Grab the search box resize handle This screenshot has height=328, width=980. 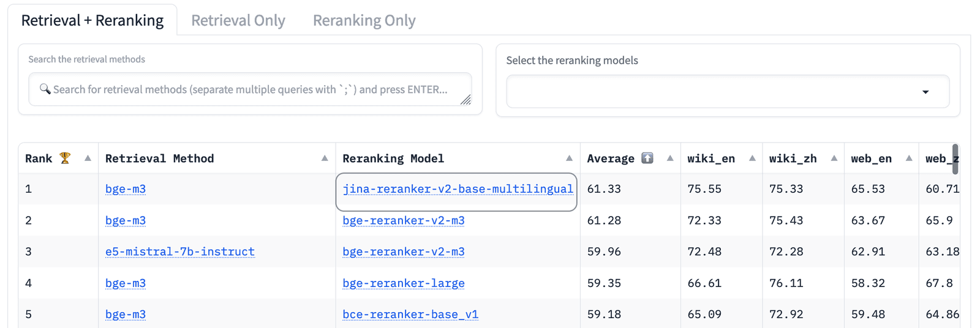point(466,100)
